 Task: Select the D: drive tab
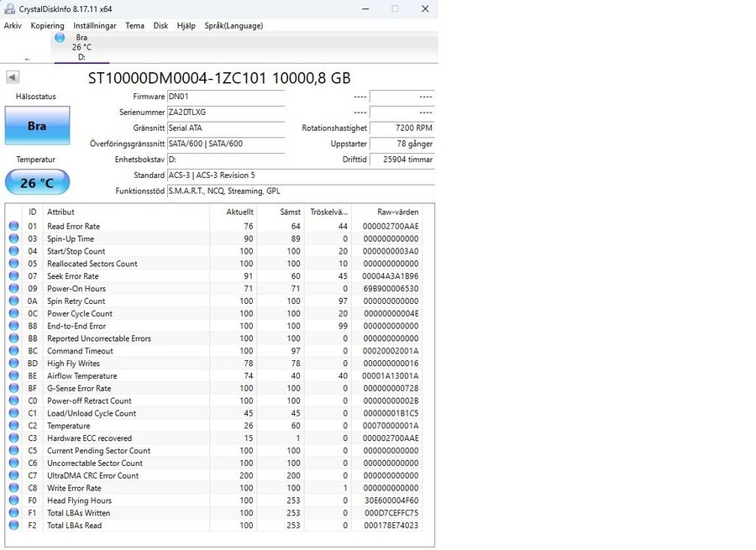click(x=81, y=47)
